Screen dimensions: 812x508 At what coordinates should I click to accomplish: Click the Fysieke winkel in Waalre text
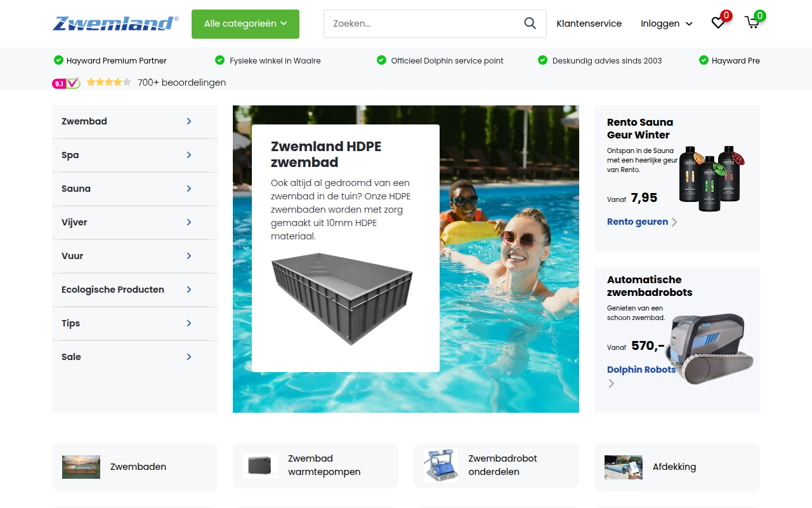pyautogui.click(x=275, y=61)
